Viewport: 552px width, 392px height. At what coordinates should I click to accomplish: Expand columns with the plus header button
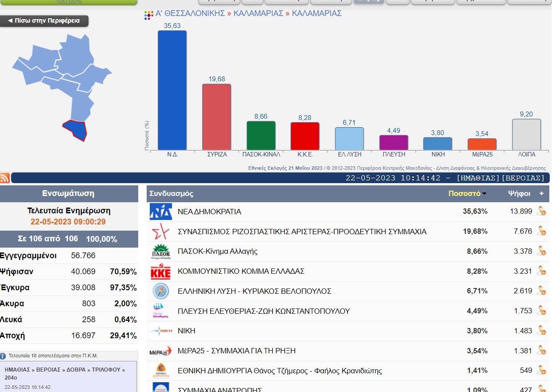[x=541, y=194]
